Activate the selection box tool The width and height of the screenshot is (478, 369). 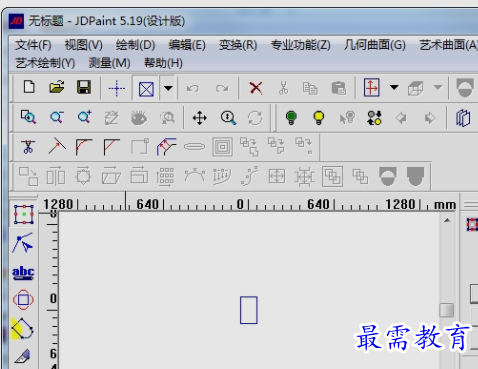[24, 214]
